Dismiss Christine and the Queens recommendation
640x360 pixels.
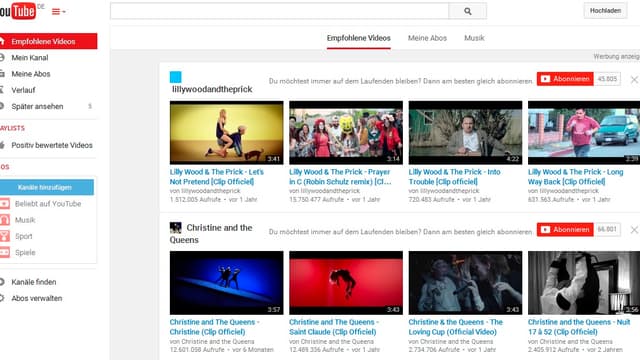pyautogui.click(x=634, y=230)
